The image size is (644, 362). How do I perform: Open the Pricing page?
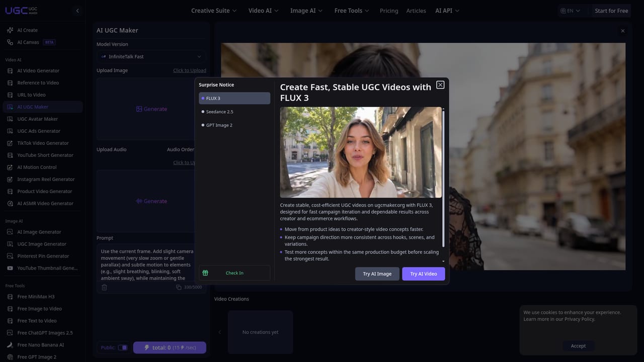click(x=389, y=11)
